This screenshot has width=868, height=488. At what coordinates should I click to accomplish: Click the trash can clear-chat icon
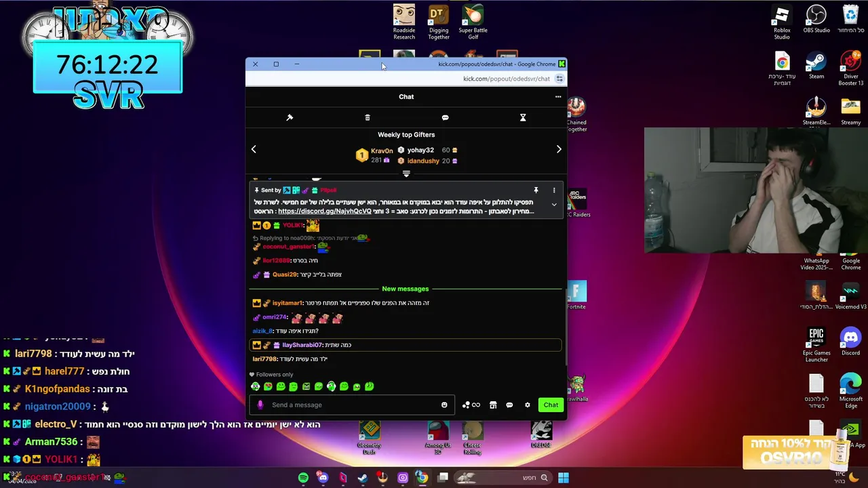click(368, 117)
